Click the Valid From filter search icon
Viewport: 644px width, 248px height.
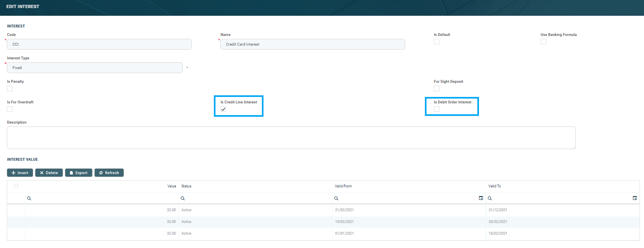[336, 198]
